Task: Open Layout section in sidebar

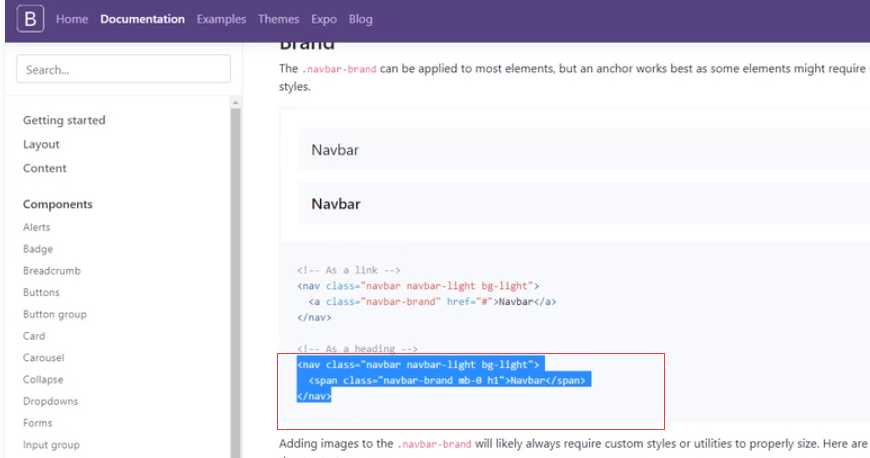Action: pyautogui.click(x=41, y=144)
